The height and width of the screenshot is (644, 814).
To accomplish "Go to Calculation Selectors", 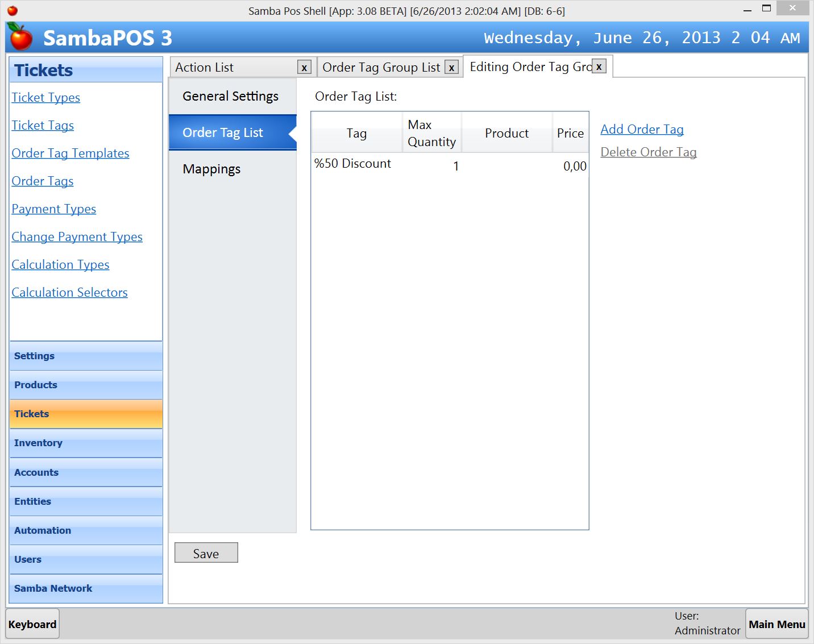I will (70, 293).
